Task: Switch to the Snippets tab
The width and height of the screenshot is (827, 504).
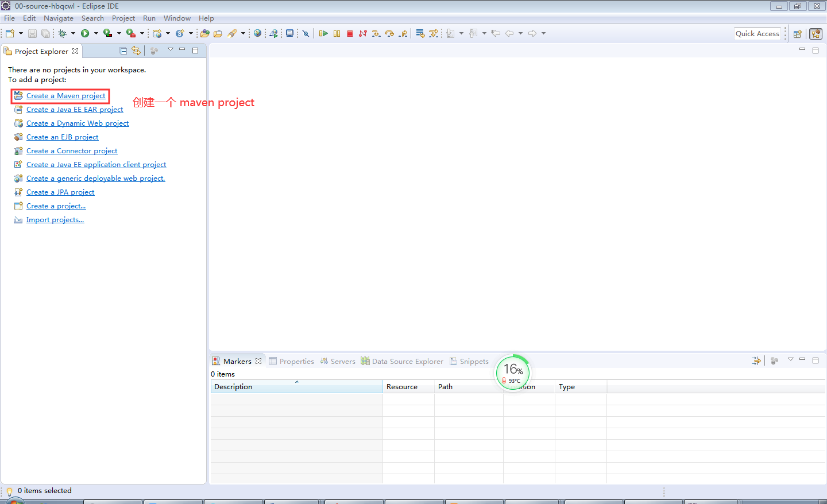Action: pos(469,361)
